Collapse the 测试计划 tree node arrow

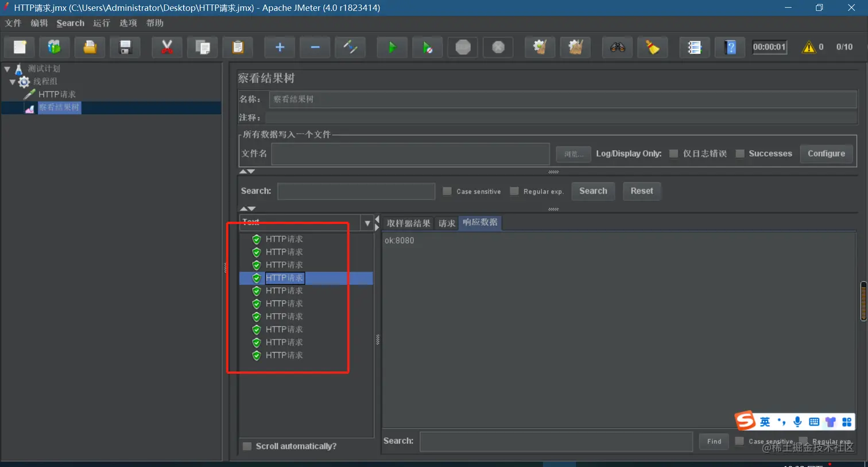7,69
